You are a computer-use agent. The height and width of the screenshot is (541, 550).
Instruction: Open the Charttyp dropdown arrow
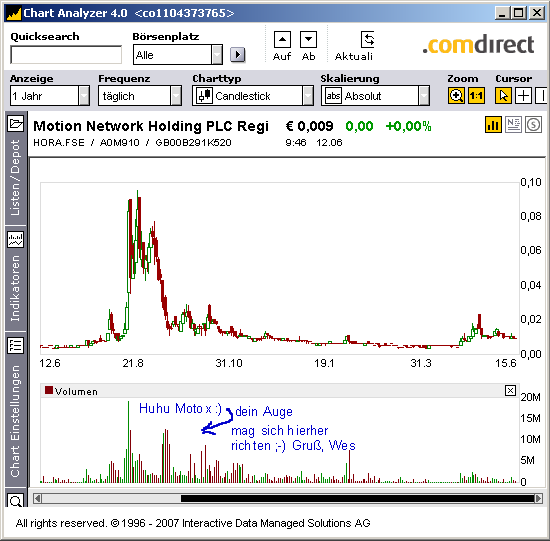point(308,95)
